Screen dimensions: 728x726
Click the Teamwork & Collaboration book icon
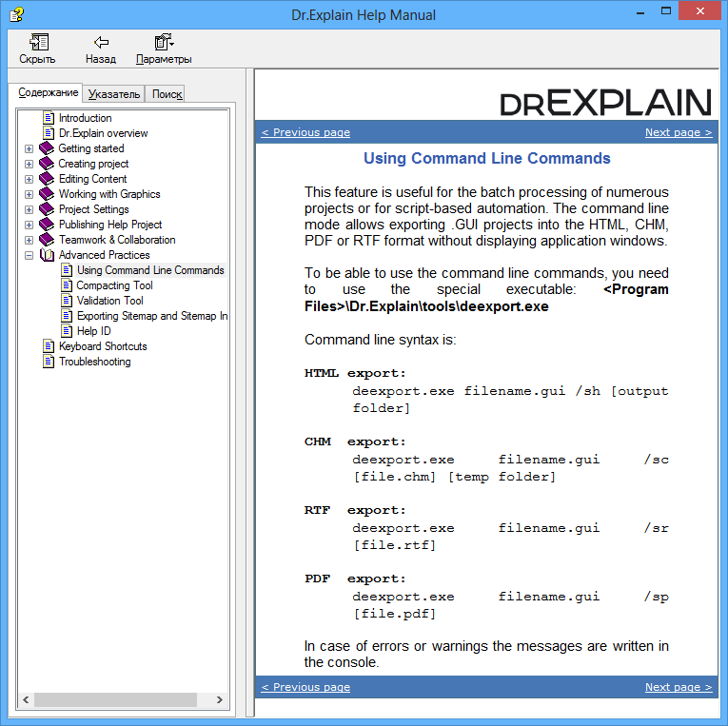(x=47, y=240)
